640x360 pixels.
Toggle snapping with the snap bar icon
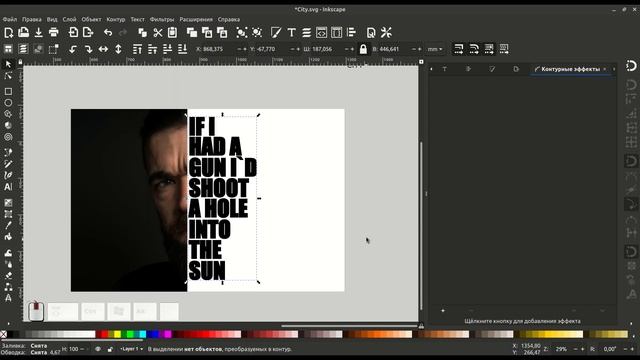pyautogui.click(x=631, y=65)
